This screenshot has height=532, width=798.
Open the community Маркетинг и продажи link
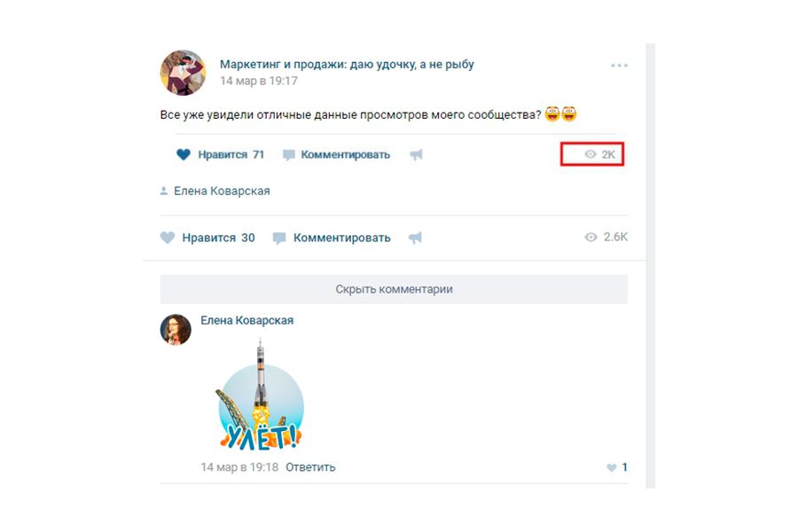[347, 64]
